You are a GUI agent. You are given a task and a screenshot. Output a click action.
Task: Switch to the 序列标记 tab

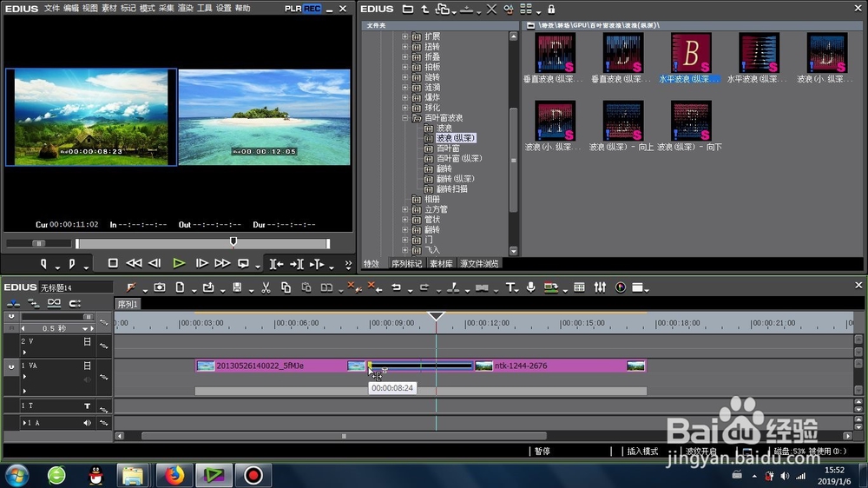click(406, 264)
